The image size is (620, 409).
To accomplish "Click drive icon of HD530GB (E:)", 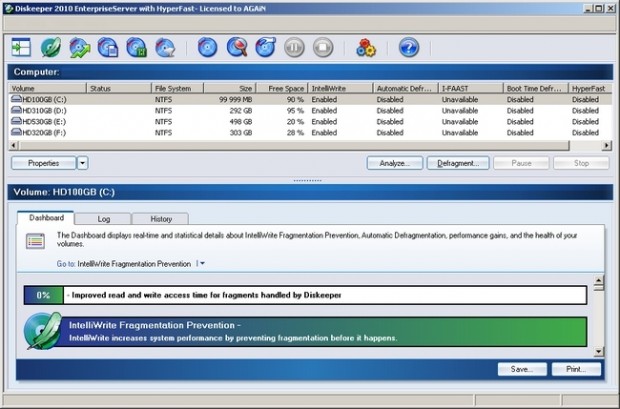I will click(16, 121).
